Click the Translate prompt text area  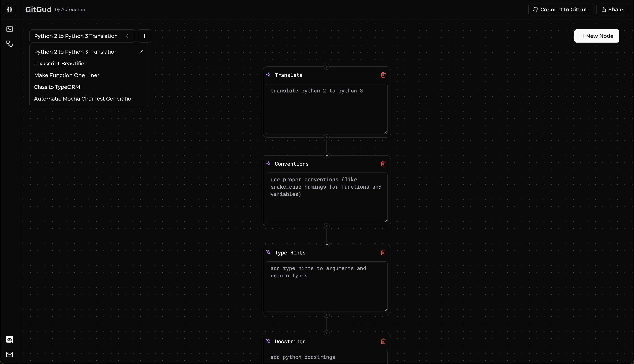coord(327,109)
